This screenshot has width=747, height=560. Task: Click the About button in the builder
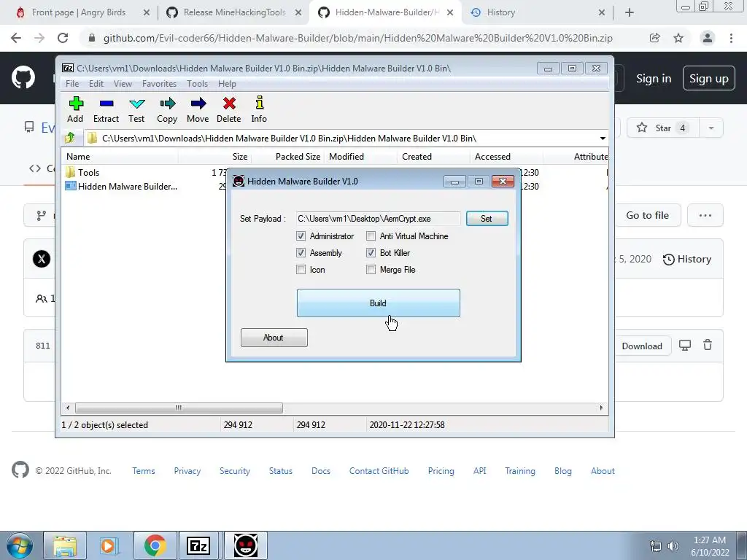[274, 338]
